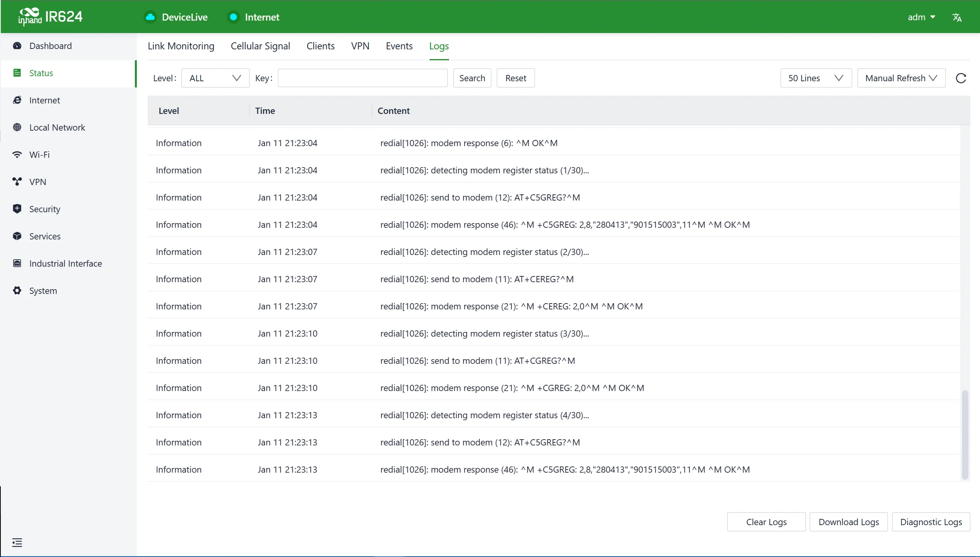The image size is (980, 557).
Task: Click the log table vertical scrollbar
Action: pyautogui.click(x=965, y=435)
